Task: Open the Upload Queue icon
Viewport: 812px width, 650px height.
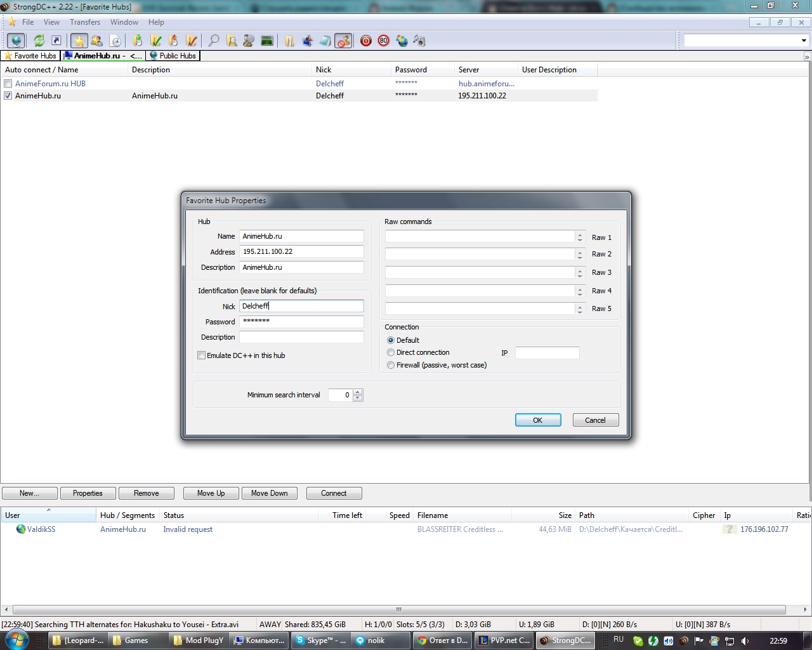Action: coord(173,41)
